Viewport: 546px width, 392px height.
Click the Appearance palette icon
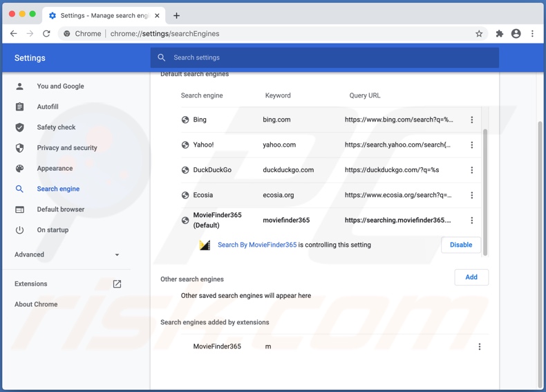coord(19,168)
